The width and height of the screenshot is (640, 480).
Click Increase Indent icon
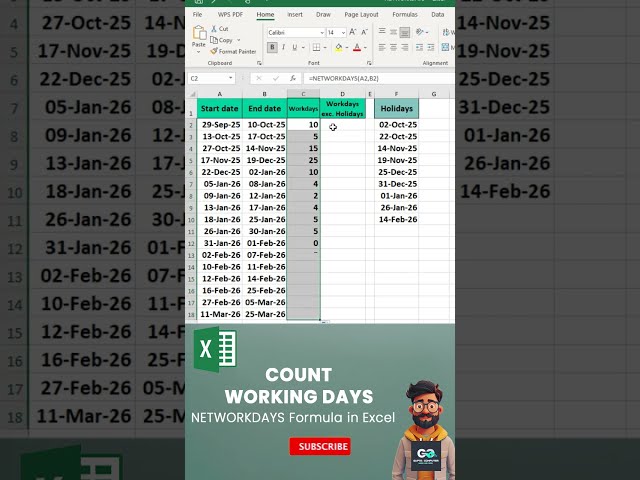coord(431,47)
